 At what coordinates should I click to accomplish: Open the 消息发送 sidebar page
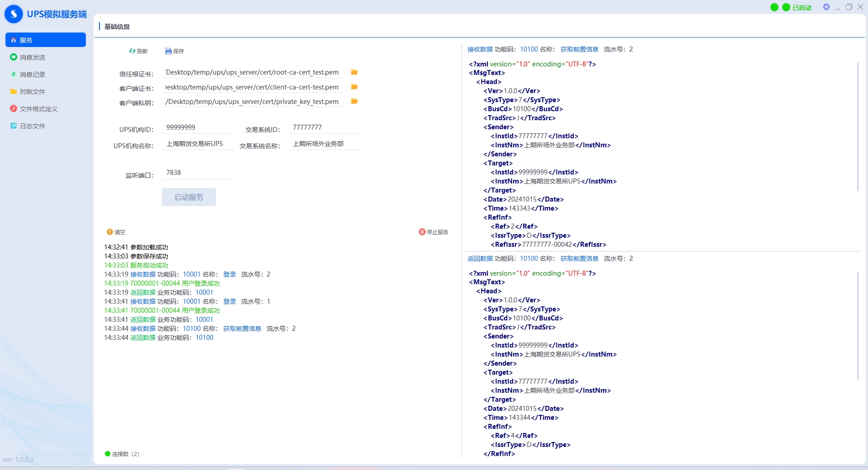[46, 57]
